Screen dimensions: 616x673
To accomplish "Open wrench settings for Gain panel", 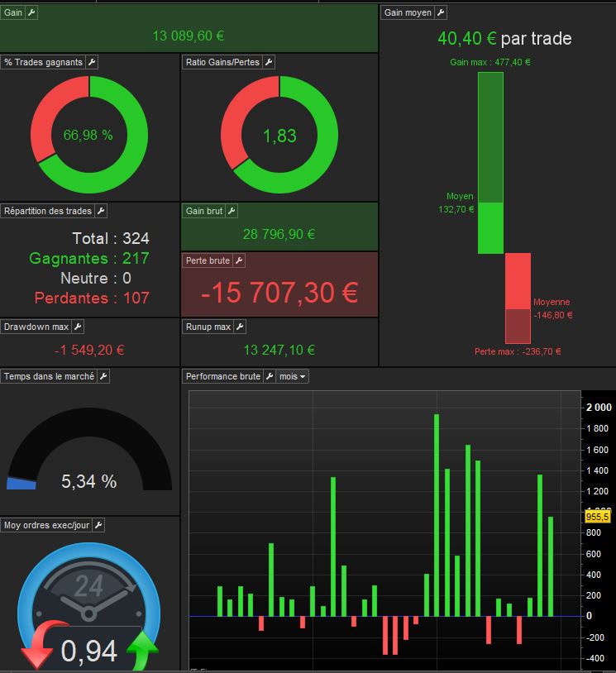I will [31, 12].
